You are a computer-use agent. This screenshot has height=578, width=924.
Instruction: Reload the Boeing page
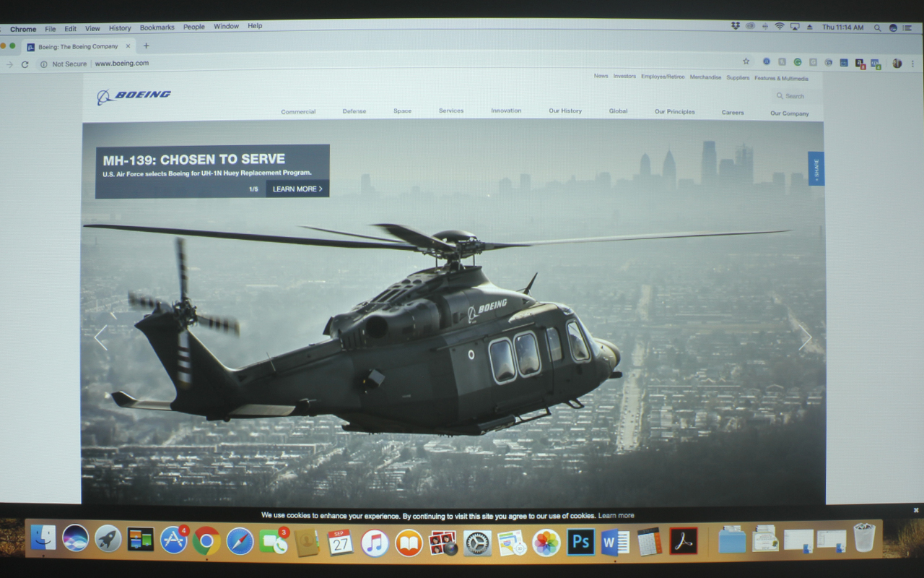click(25, 64)
